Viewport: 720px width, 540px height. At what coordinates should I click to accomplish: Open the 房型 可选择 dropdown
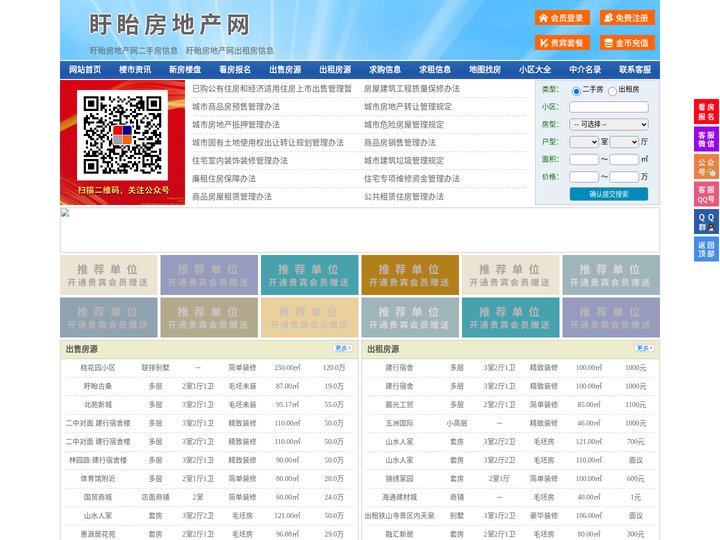coord(609,124)
